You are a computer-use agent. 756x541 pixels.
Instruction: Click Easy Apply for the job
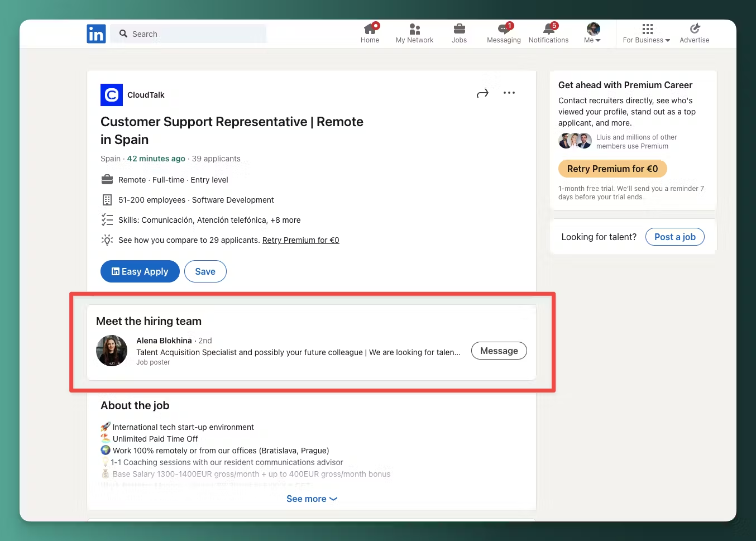[140, 271]
